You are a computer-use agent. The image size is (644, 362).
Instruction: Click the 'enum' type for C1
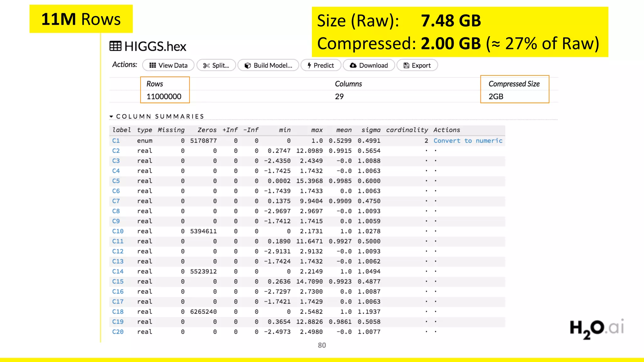tap(145, 141)
